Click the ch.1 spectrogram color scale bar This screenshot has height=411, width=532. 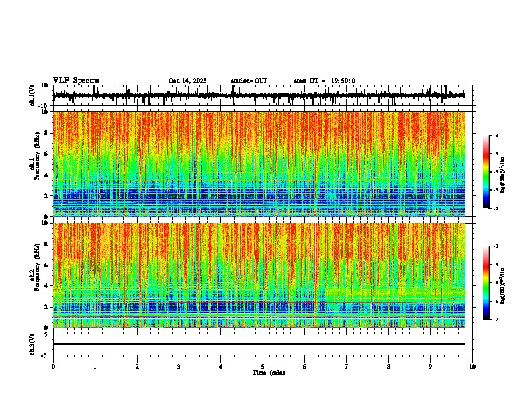(486, 172)
